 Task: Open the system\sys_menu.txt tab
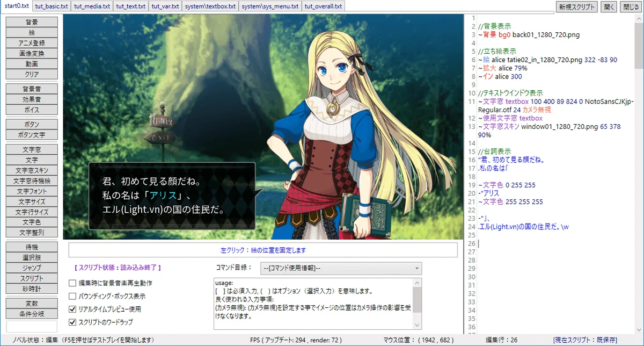click(270, 6)
